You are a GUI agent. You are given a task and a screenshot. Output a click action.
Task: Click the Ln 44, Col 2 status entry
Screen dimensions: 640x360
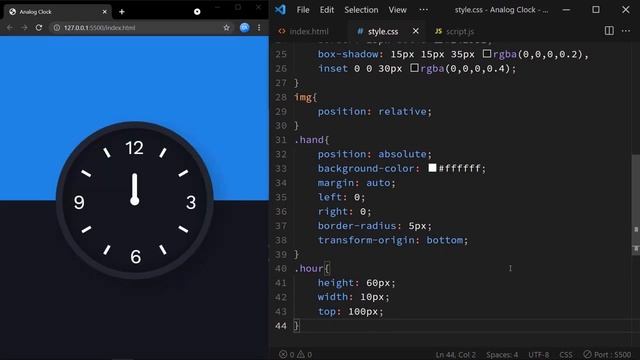tap(456, 355)
